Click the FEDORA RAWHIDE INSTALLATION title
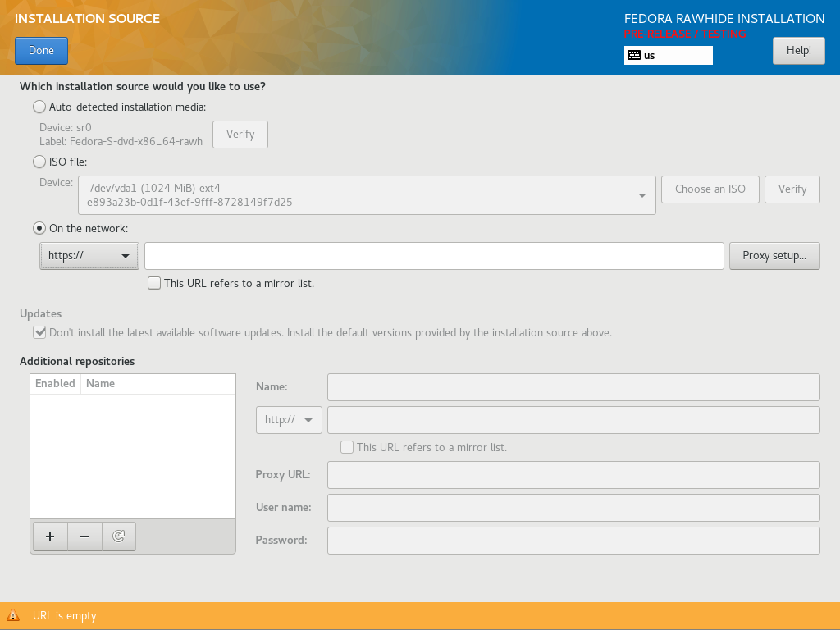This screenshot has width=840, height=630. coord(724,19)
